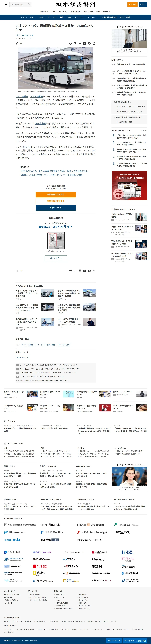
Task: Open the FINANCIAL TIMES logo
Action: 89,540
